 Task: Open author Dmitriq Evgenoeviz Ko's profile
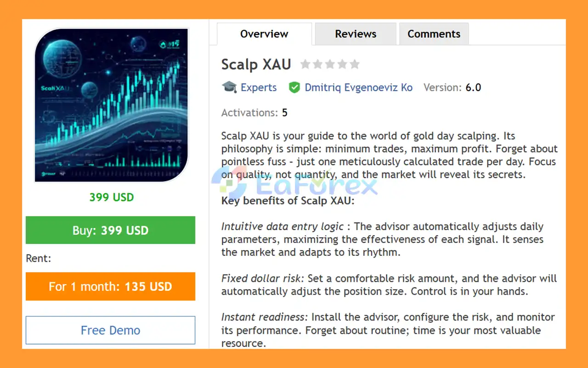point(358,87)
